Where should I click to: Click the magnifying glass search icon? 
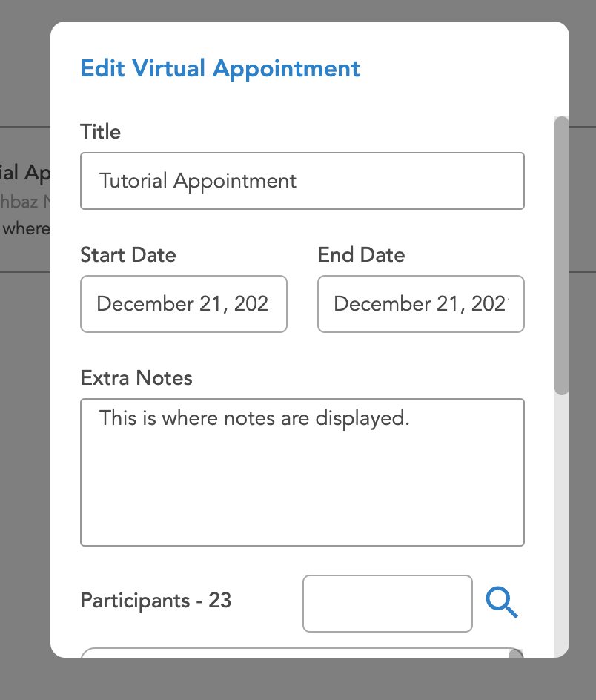[x=502, y=603]
